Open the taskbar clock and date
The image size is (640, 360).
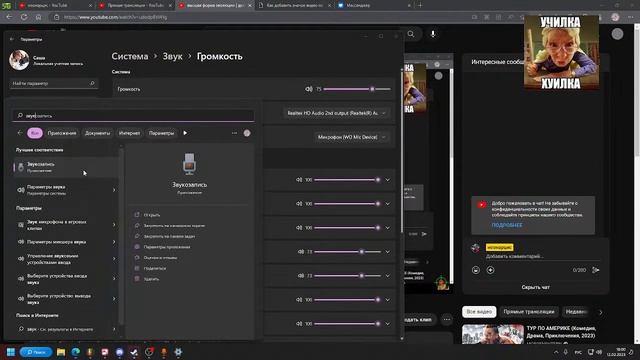pyautogui.click(x=616, y=352)
